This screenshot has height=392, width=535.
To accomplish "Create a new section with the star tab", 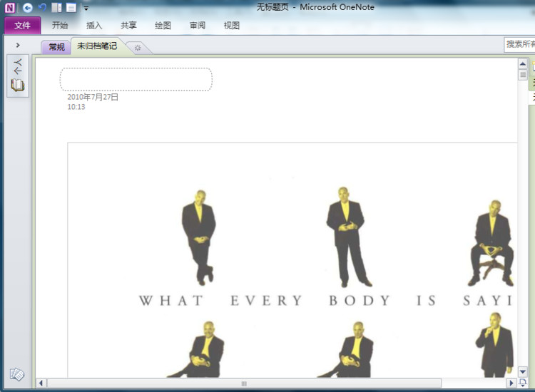I will (x=138, y=48).
